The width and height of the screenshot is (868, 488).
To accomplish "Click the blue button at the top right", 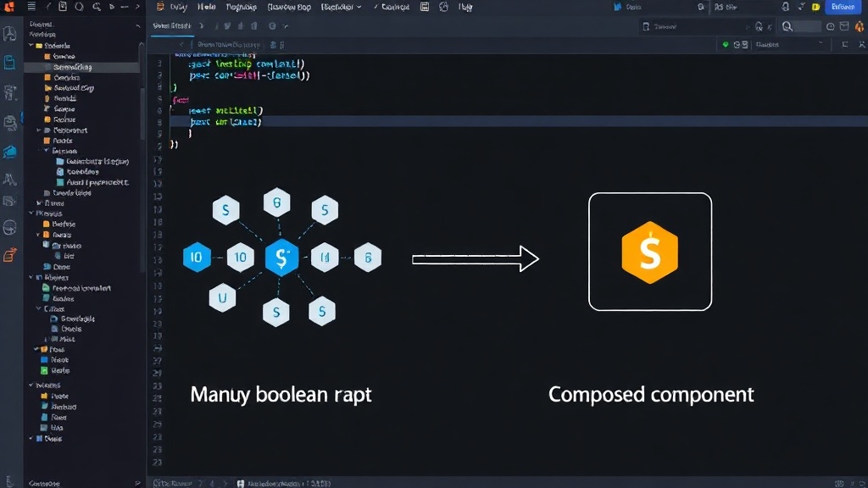I will tap(843, 7).
